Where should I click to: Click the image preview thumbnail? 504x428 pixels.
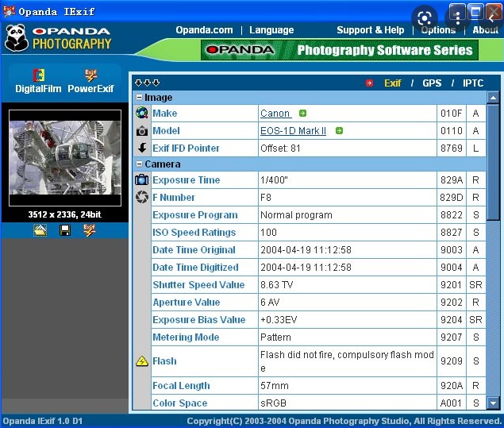coord(65,158)
